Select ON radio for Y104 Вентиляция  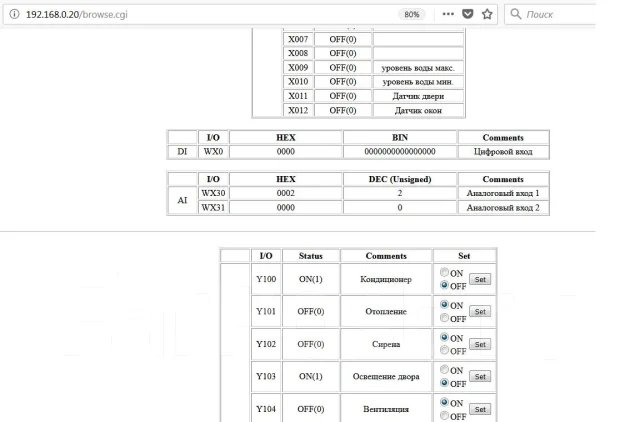444,402
